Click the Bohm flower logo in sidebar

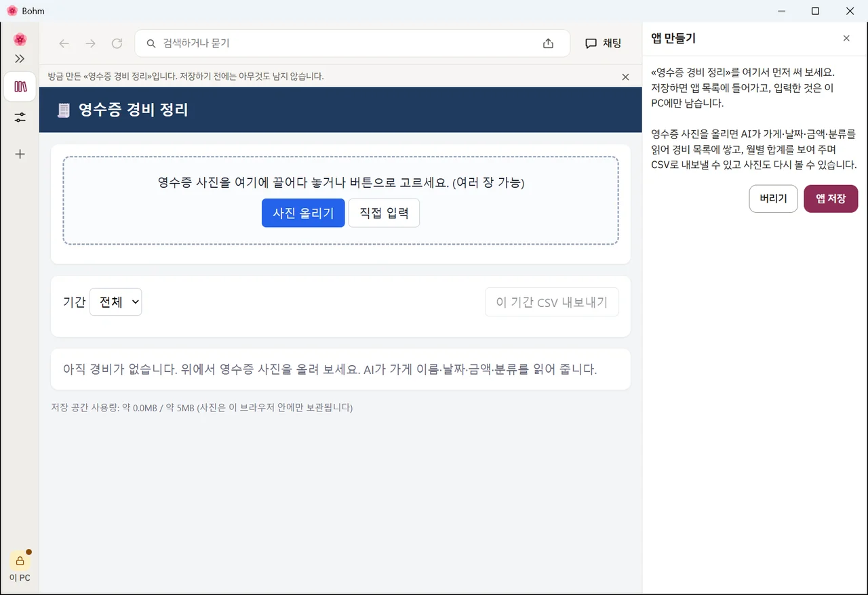tap(20, 39)
